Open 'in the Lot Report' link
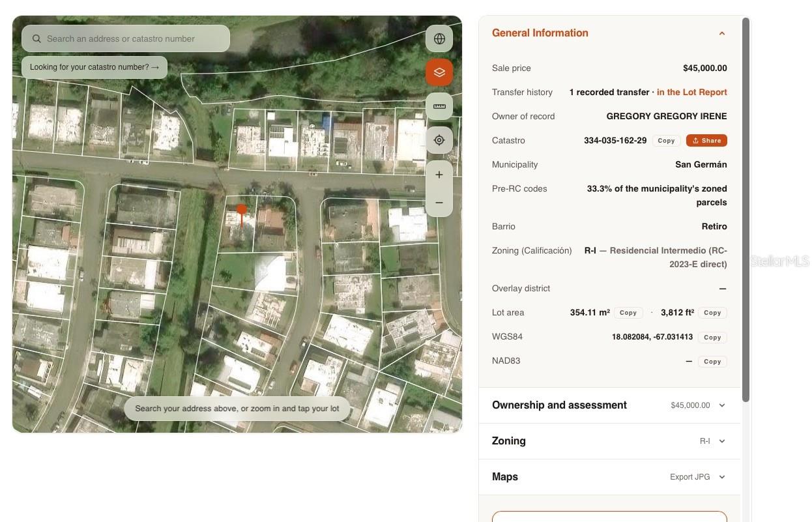 tap(692, 93)
